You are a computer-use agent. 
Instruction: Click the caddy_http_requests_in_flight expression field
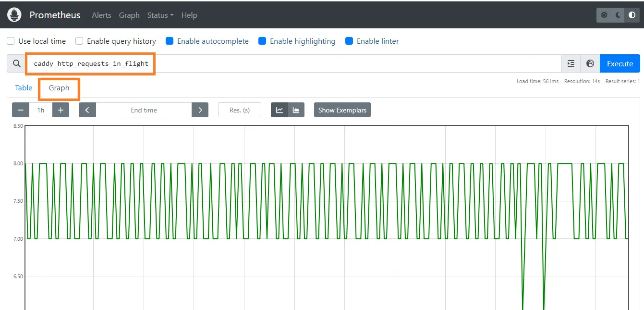pyautogui.click(x=294, y=63)
